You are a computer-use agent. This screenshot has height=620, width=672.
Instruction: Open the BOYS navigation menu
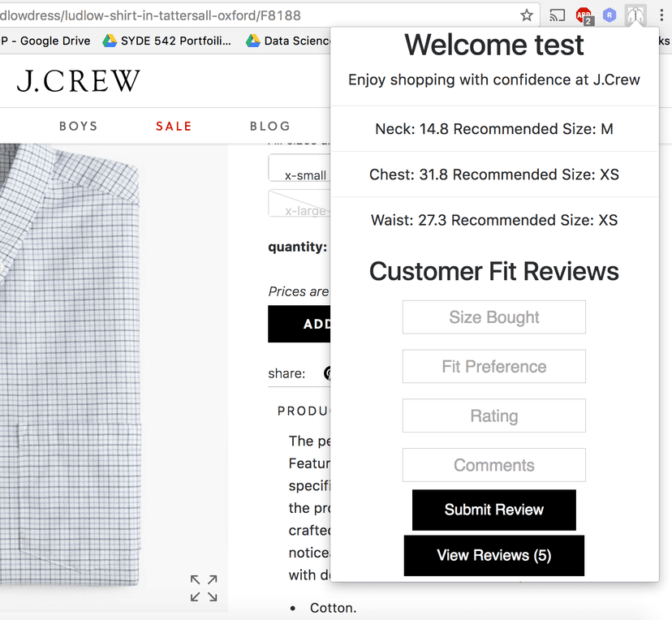[x=78, y=126]
